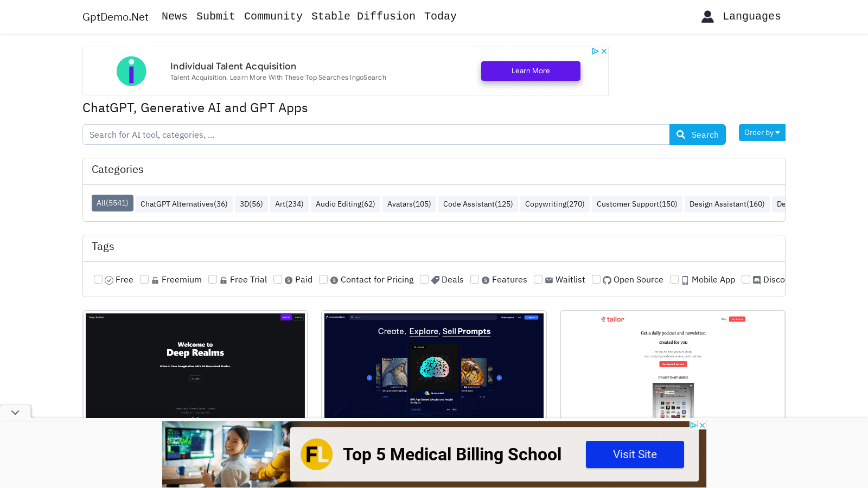The height and width of the screenshot is (488, 868).
Task: Click Learn More in top ad
Action: (531, 71)
